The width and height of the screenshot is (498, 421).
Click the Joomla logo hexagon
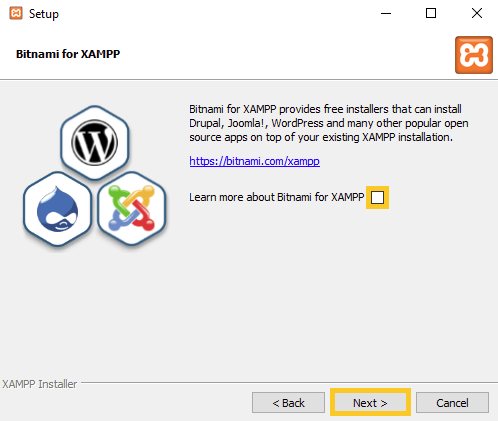(132, 209)
